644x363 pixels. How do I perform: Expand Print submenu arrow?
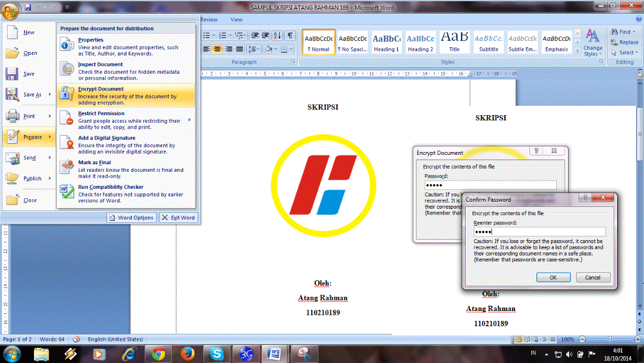[50, 116]
